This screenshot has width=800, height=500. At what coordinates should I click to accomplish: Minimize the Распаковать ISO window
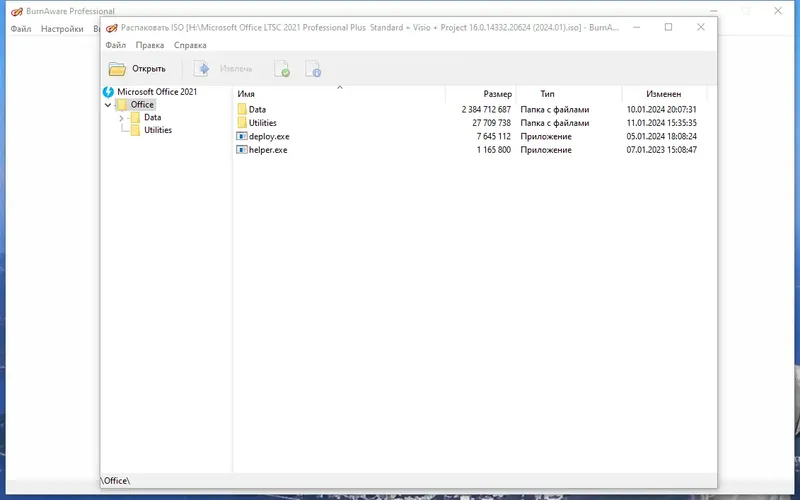click(636, 27)
